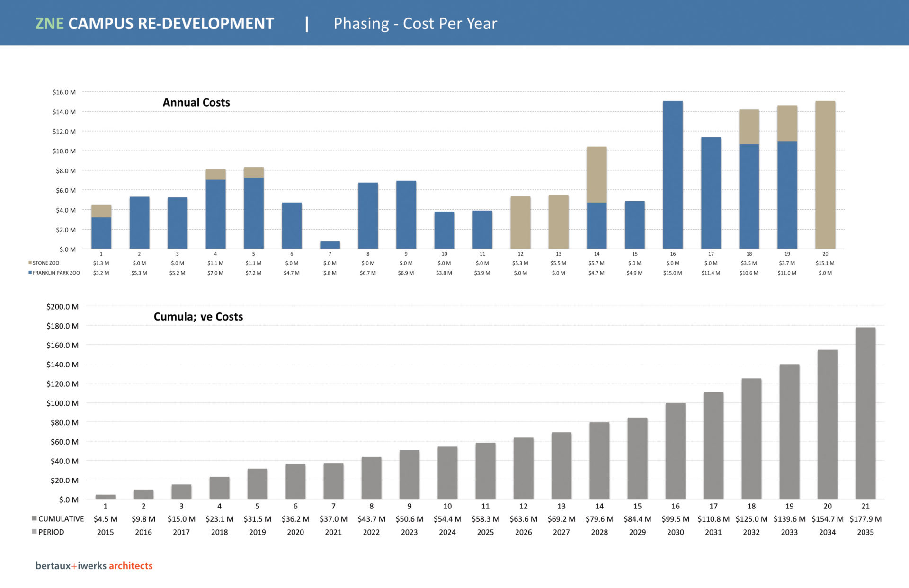
Task: Click the Stone Zoo legend color swatch
Action: pyautogui.click(x=30, y=263)
